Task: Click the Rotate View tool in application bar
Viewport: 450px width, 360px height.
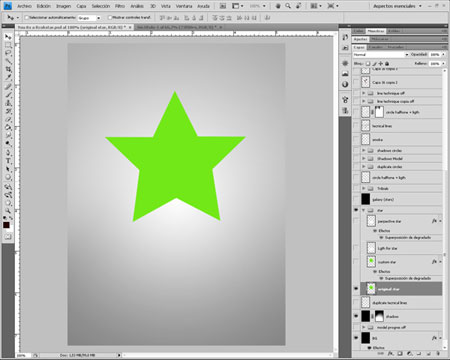Action: coord(298,6)
